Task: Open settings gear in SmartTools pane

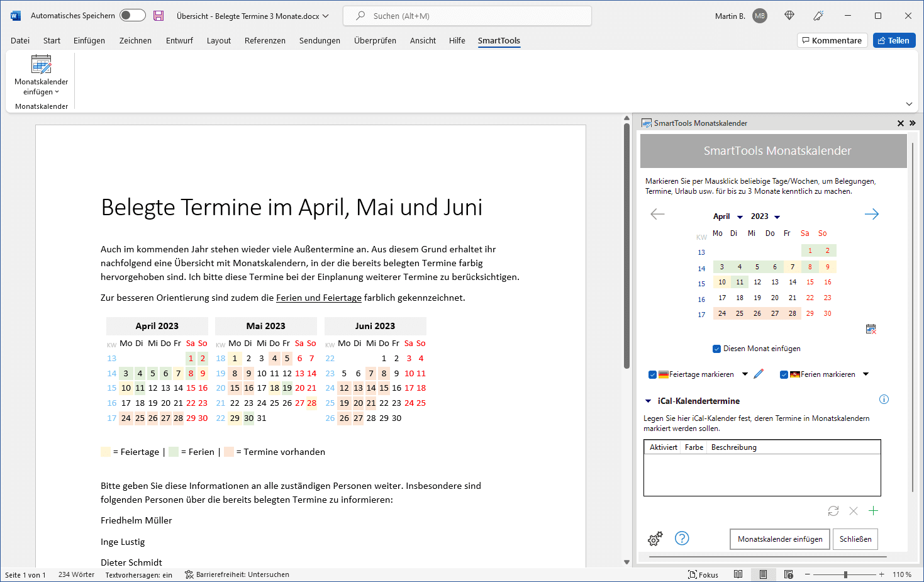Action: [655, 539]
